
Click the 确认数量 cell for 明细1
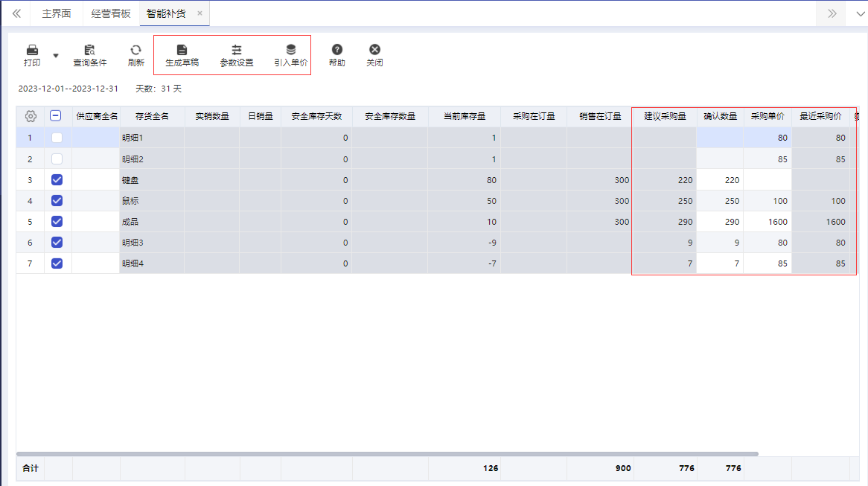point(720,137)
